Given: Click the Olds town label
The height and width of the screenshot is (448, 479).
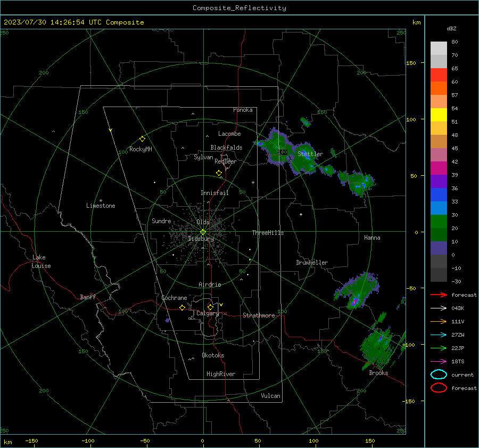Looking at the screenshot, I should 203,222.
